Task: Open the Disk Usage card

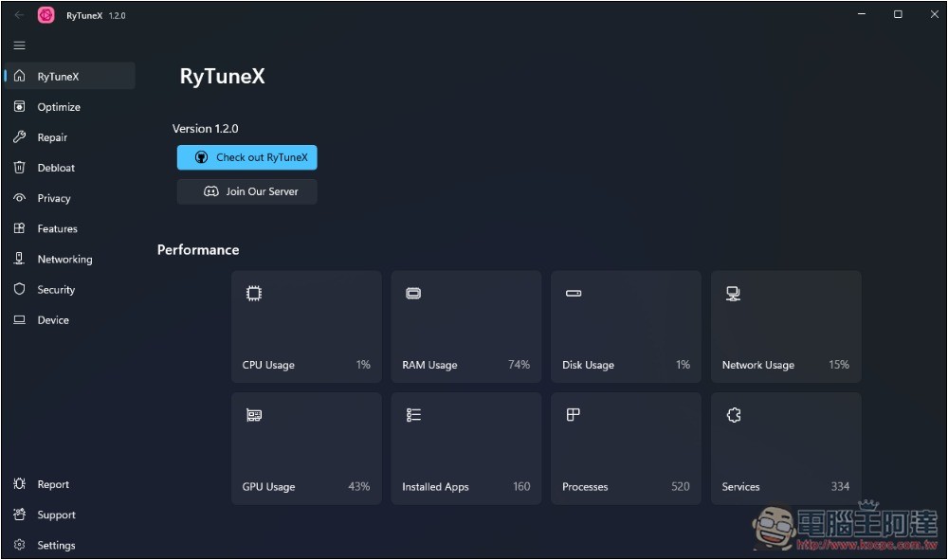Action: (626, 327)
